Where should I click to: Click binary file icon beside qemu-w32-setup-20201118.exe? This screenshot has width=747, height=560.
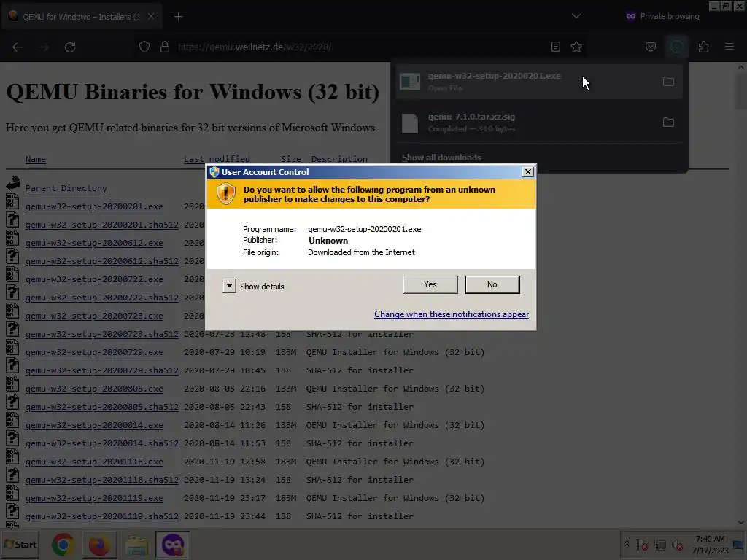(12, 457)
